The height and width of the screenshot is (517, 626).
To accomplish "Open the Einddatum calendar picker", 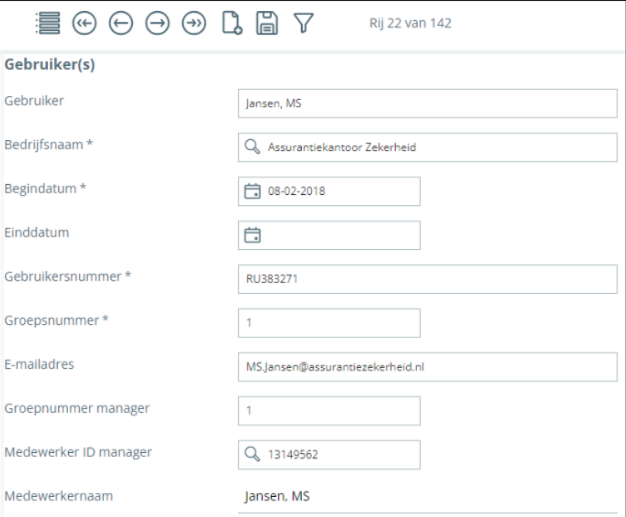I will coord(252,235).
